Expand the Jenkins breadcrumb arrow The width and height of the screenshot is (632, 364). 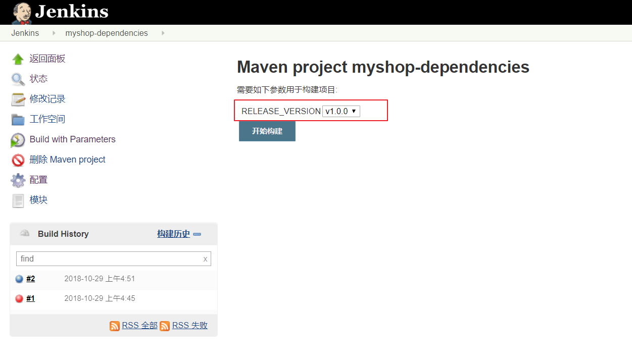click(x=54, y=33)
